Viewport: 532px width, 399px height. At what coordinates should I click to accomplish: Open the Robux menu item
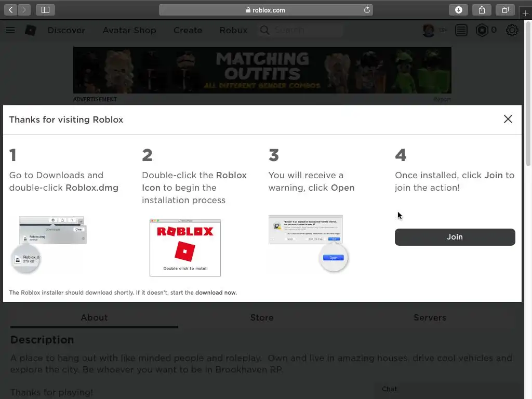pos(233,30)
